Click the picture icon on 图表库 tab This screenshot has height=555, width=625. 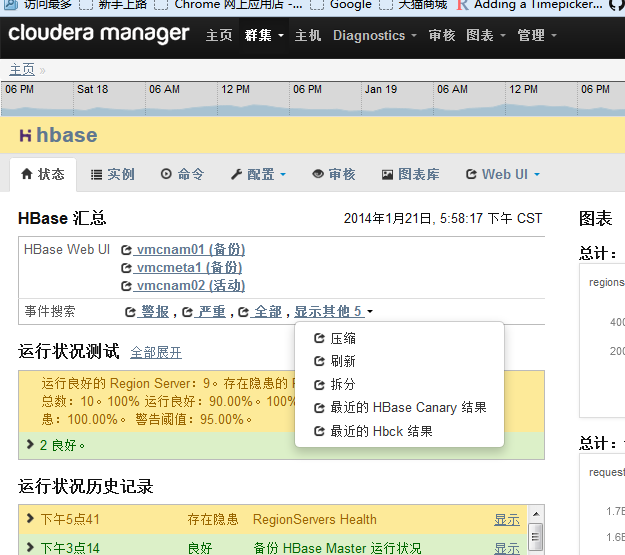coord(387,175)
